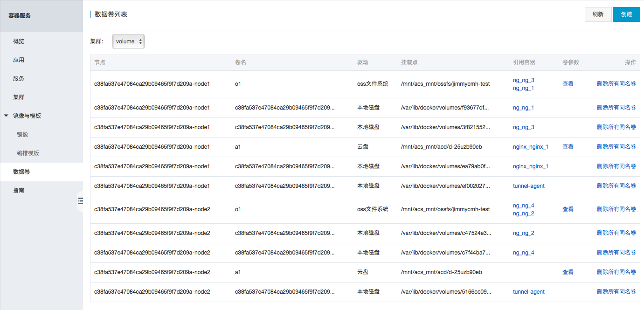Open container link ng_ng_2 in node2 o1 row

523,214
